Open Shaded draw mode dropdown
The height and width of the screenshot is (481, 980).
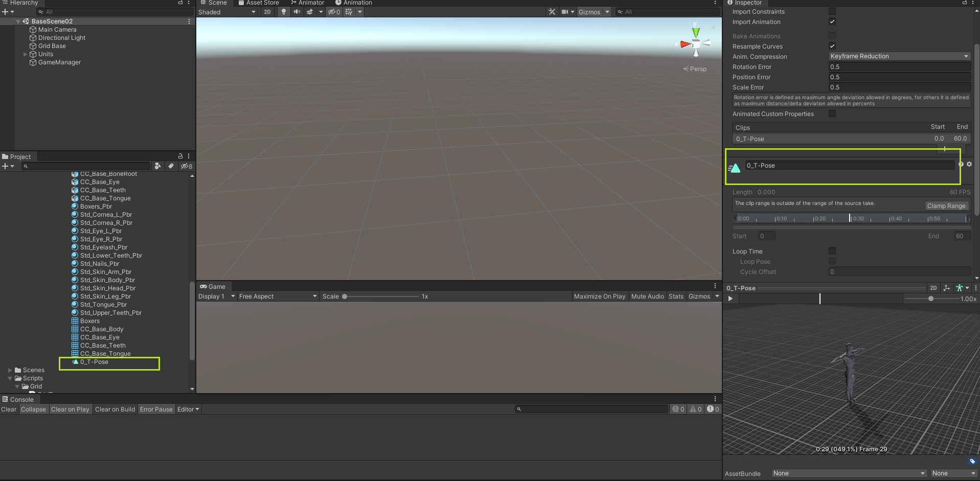pyautogui.click(x=227, y=12)
